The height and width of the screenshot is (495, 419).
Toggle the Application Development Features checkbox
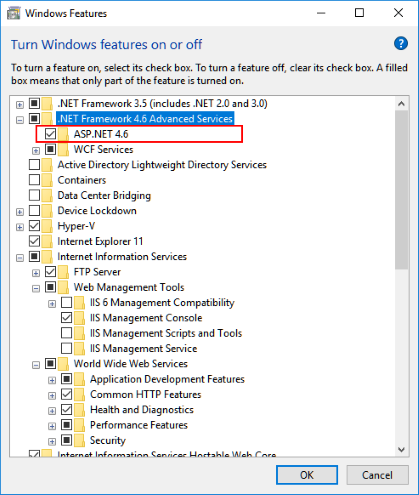pos(66,379)
